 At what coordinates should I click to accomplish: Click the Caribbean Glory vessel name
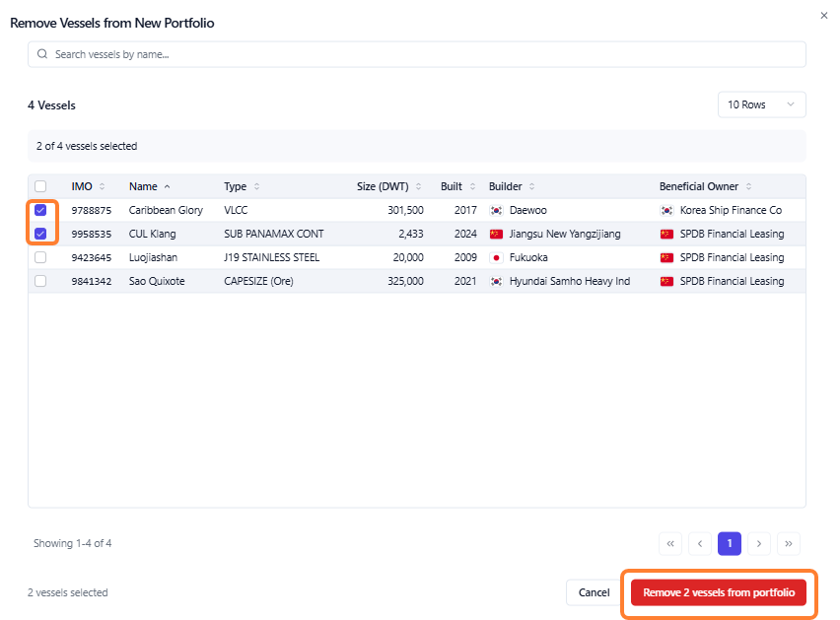click(166, 210)
